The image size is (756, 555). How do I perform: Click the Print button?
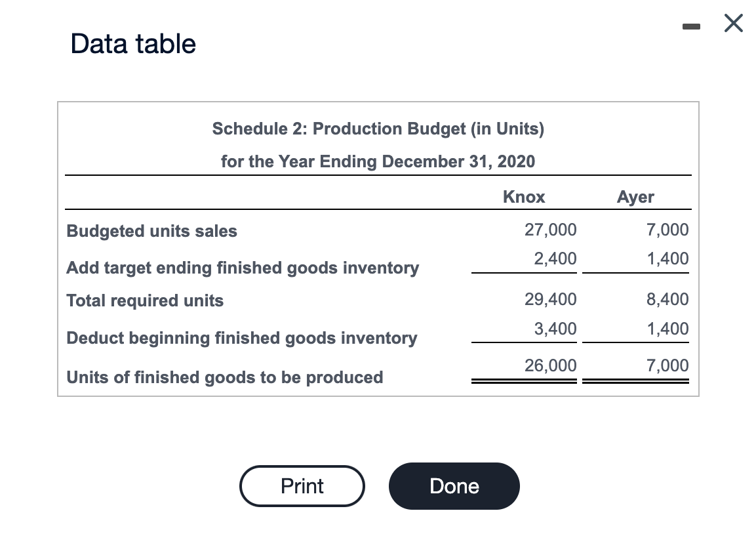tap(302, 486)
